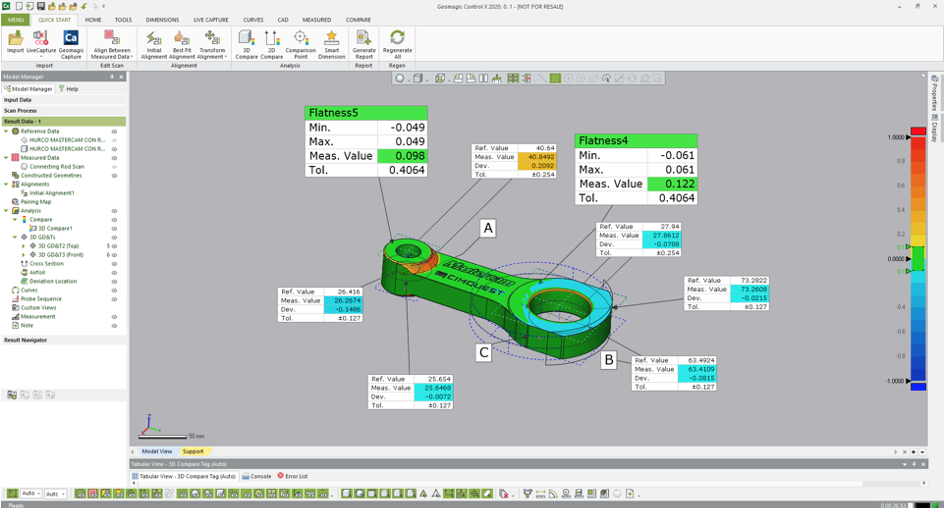947x508 pixels.
Task: Click Regenerate All icon
Action: pos(397,39)
